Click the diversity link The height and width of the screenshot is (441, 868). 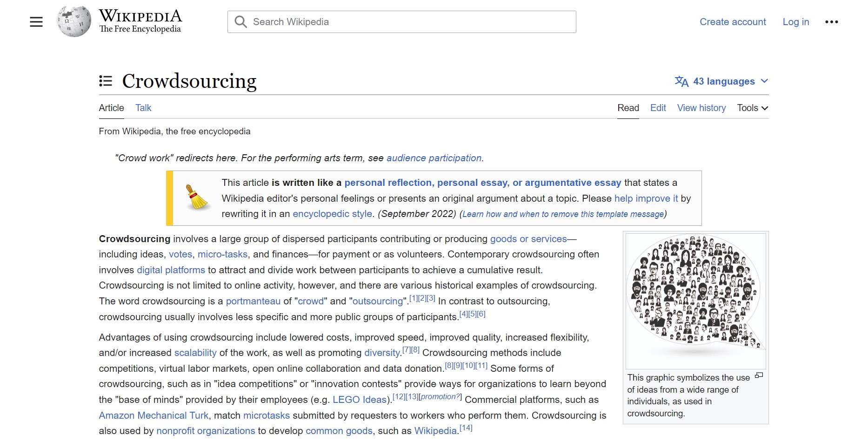pyautogui.click(x=382, y=353)
